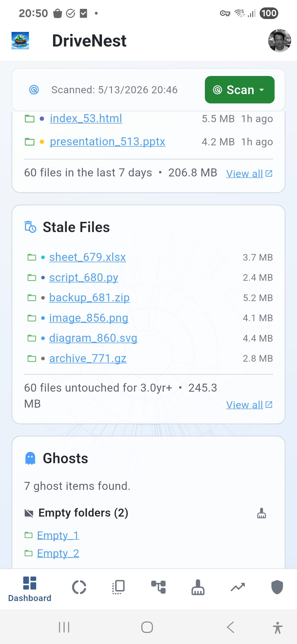The width and height of the screenshot is (297, 644).
Task: Tap Android back button
Action: [230, 627]
